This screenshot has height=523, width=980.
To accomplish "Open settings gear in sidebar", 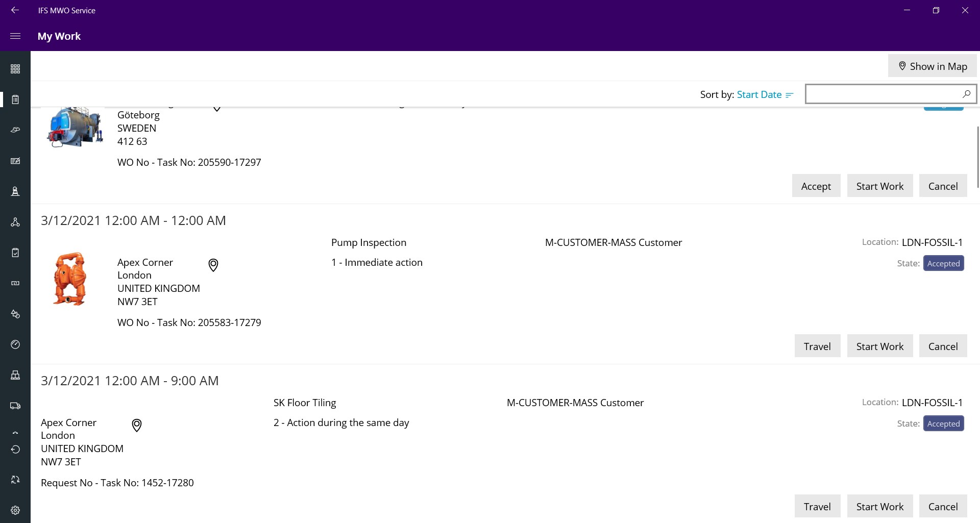I will [x=15, y=510].
